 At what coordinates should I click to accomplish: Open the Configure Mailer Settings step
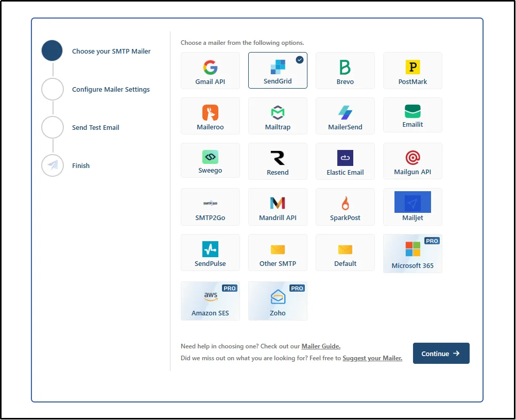(x=111, y=90)
